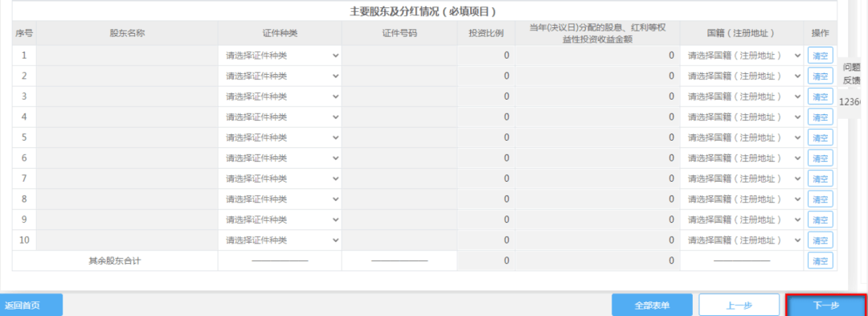This screenshot has height=316, width=868.
Task: Click 股东名称 input field in row 1
Action: point(127,55)
